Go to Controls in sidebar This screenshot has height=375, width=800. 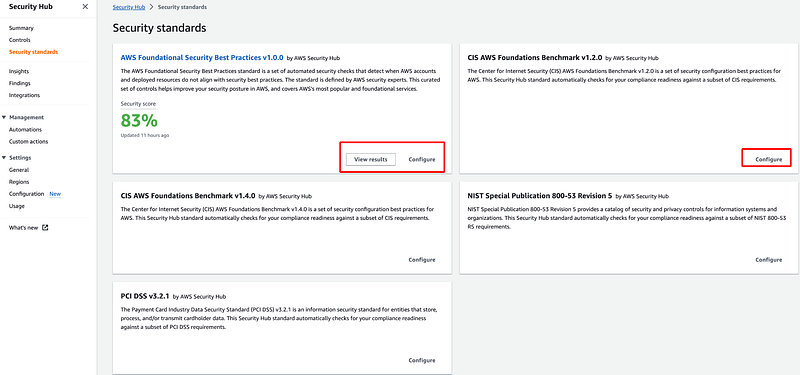pyautogui.click(x=19, y=40)
